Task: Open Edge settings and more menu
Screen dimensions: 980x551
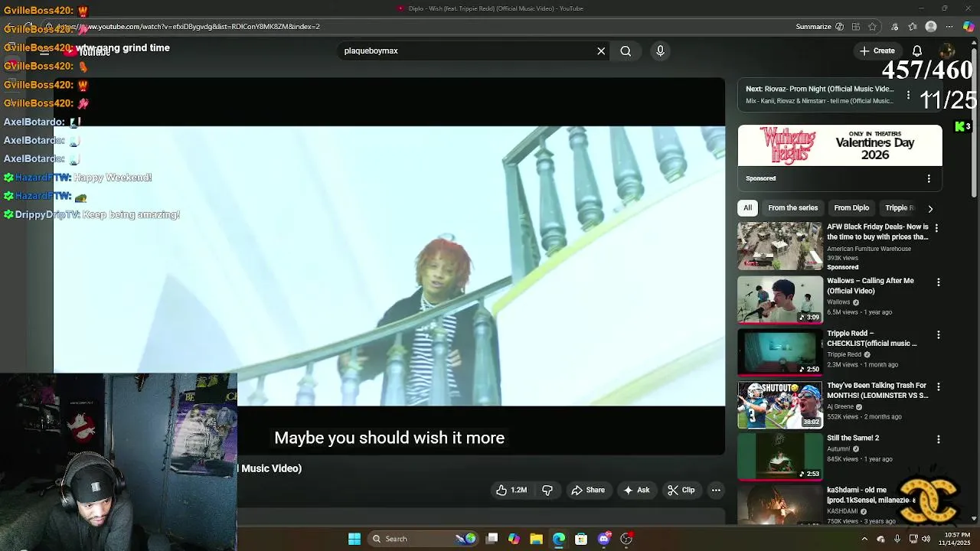Action: coord(949,27)
